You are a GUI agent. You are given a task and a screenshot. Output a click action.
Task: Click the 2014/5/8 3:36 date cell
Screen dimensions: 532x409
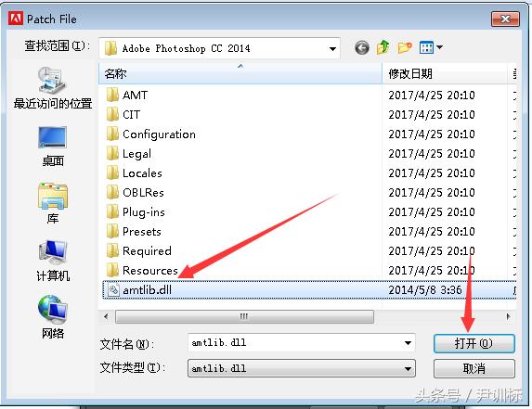[425, 290]
